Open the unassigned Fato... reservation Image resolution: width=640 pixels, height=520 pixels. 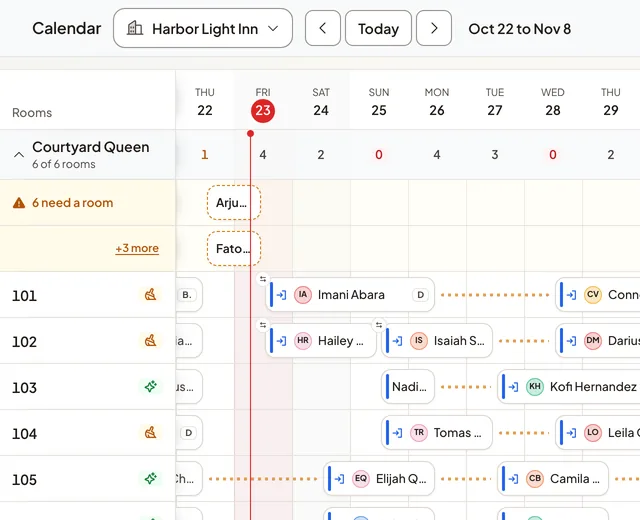(x=234, y=249)
